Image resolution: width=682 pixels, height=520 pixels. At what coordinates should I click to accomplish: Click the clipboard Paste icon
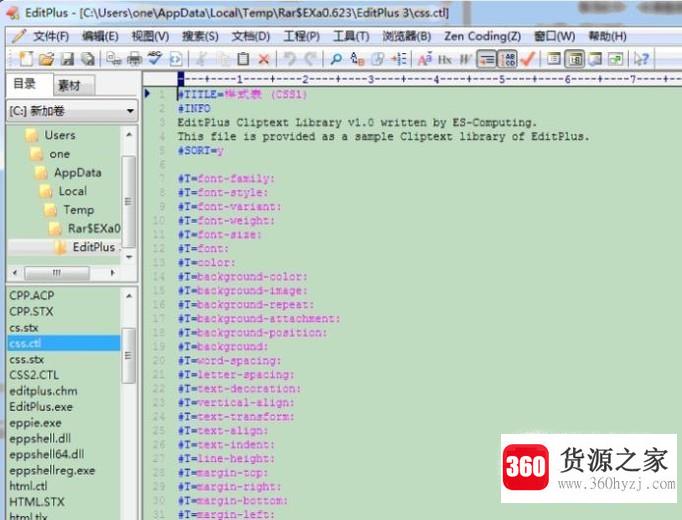243,59
